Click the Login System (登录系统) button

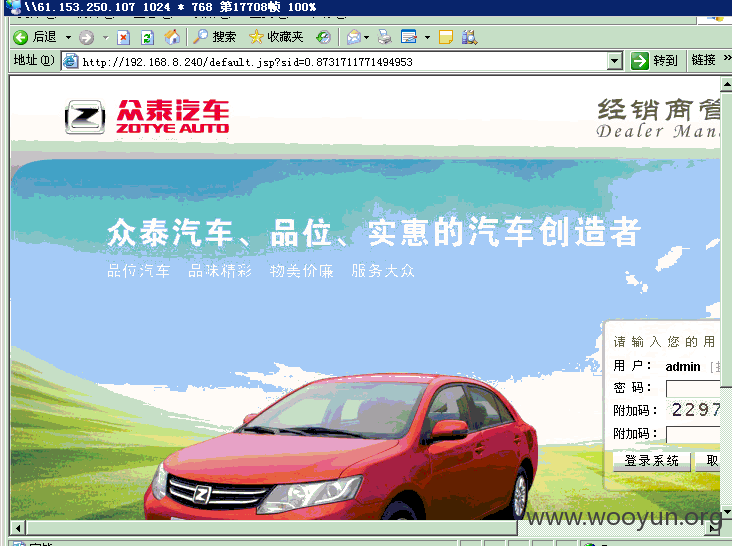651,461
